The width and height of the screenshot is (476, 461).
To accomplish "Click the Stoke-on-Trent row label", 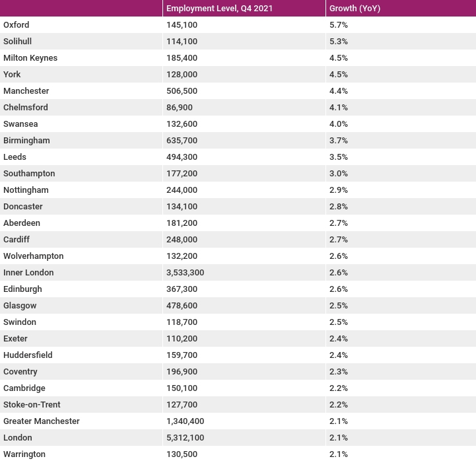I will (x=32, y=404).
